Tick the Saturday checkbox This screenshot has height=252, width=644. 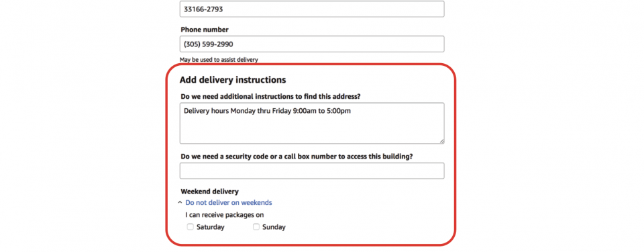coord(190,227)
